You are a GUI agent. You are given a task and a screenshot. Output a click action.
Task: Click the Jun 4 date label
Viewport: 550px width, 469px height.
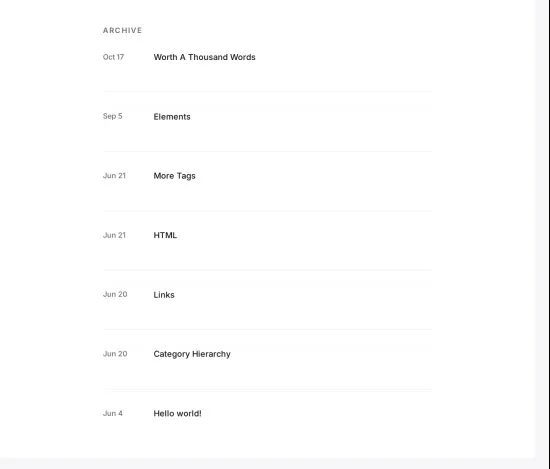tap(113, 414)
